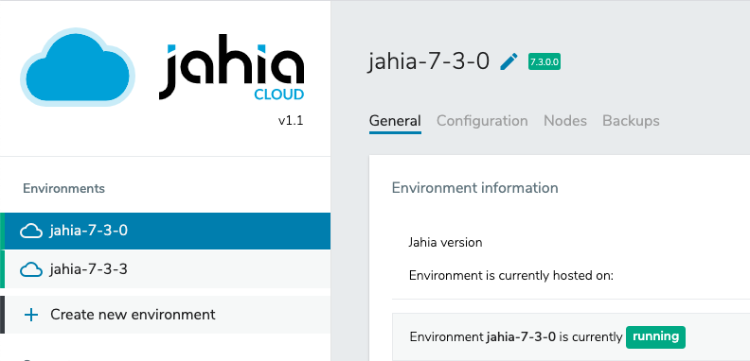Open the General tab
Viewport: 750px width, 361px height.
point(395,121)
